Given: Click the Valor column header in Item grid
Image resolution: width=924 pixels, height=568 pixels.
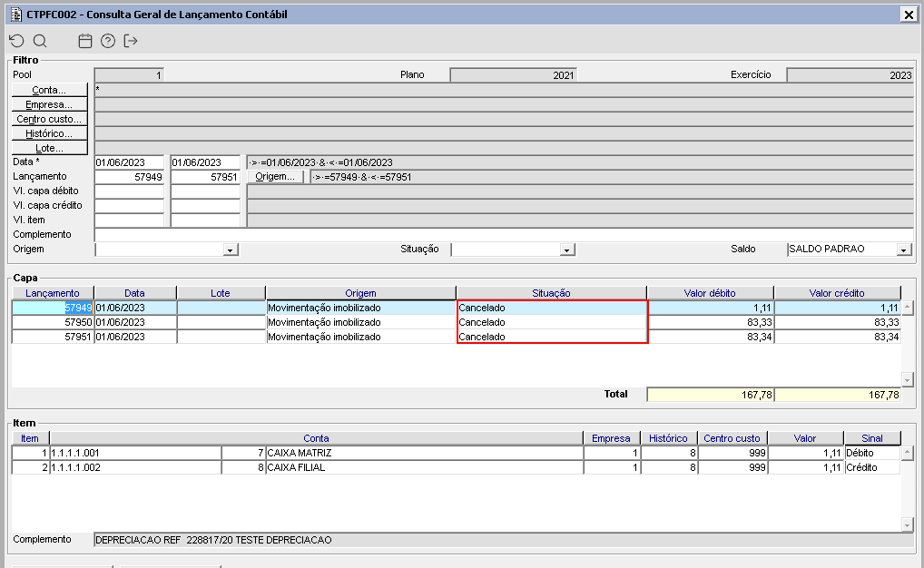Looking at the screenshot, I should click(x=805, y=437).
